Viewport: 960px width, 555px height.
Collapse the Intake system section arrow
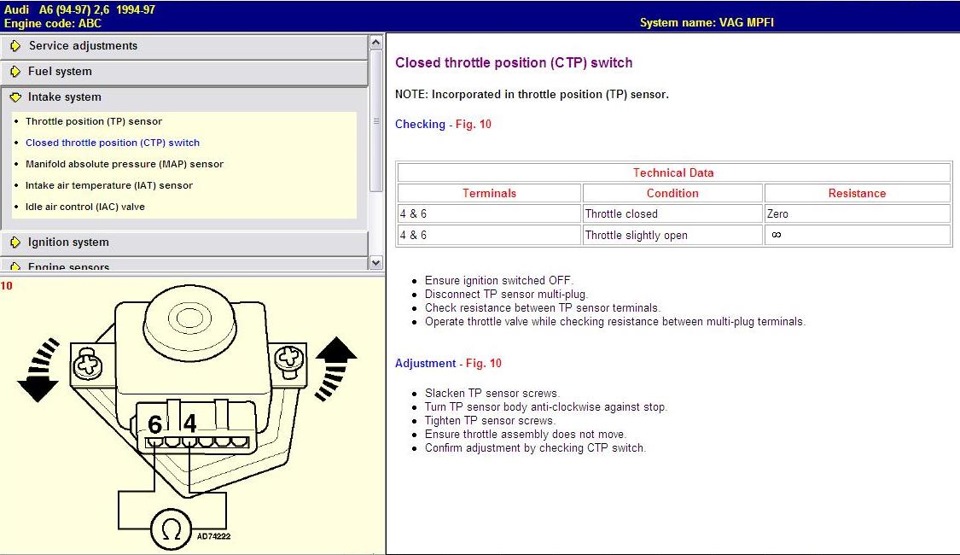[x=15, y=97]
